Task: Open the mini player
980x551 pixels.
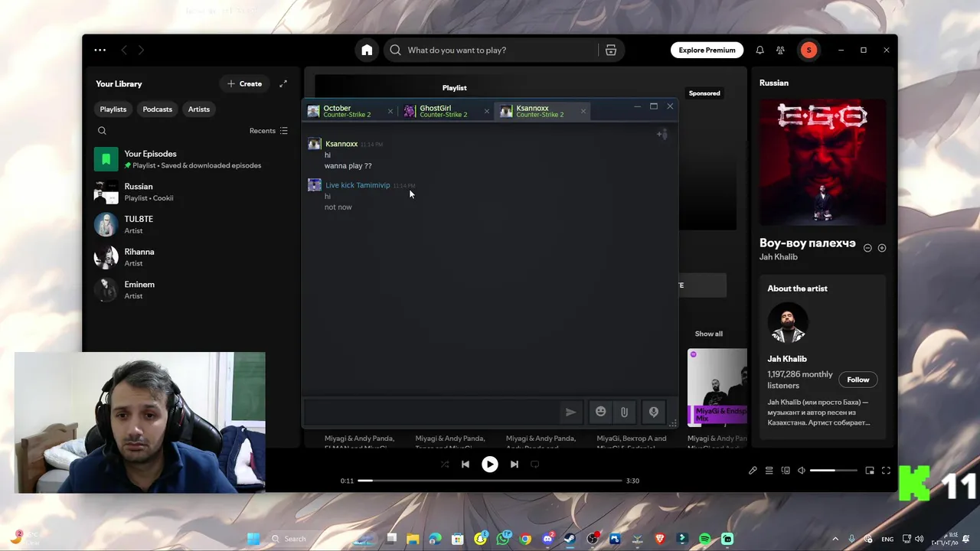Action: (870, 471)
